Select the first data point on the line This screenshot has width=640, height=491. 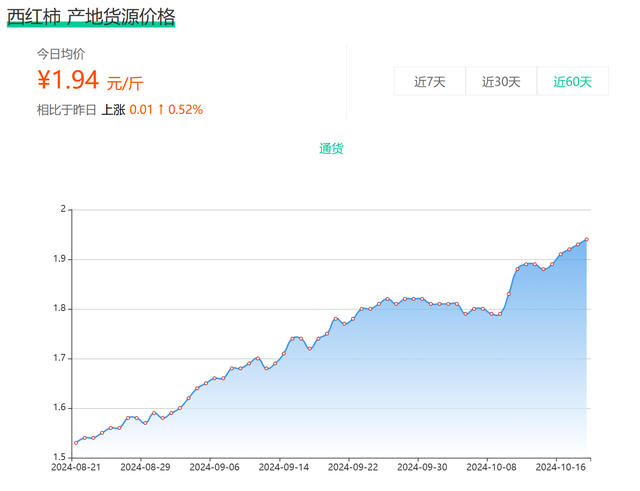[x=76, y=443]
